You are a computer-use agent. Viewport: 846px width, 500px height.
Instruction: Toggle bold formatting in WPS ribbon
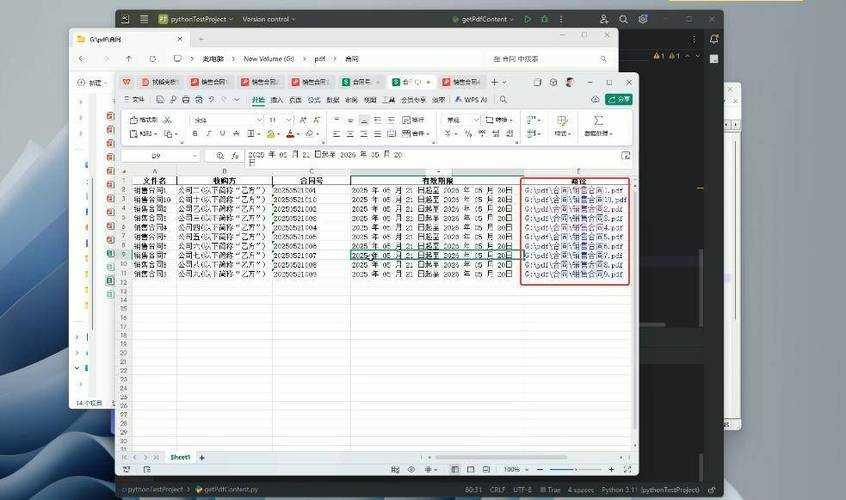point(195,133)
